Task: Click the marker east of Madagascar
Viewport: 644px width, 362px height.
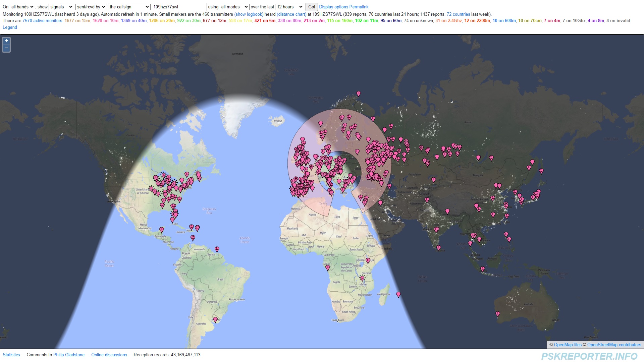Action: coord(398,294)
